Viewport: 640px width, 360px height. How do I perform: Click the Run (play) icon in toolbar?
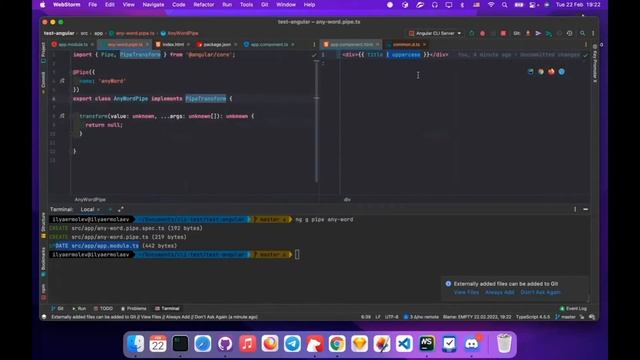(x=472, y=33)
